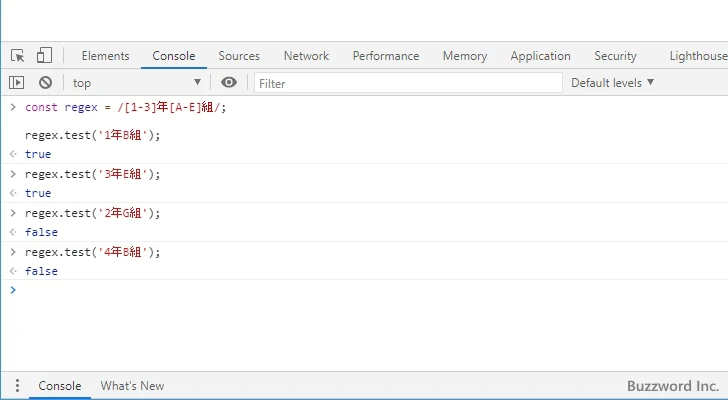
Task: Activate the inspect element picker icon
Action: (x=18, y=56)
